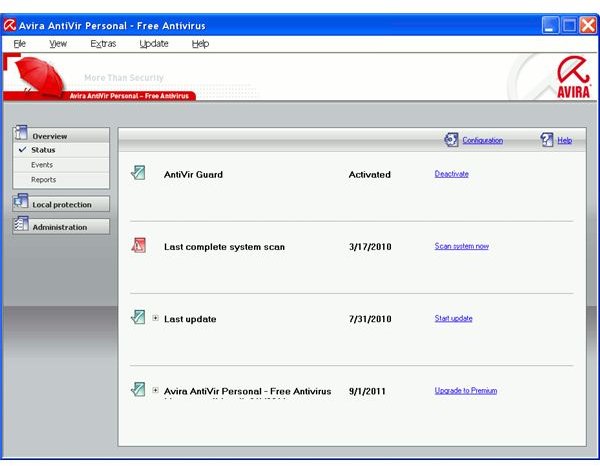Click the Overview section icon
600x466 pixels.
21,133
